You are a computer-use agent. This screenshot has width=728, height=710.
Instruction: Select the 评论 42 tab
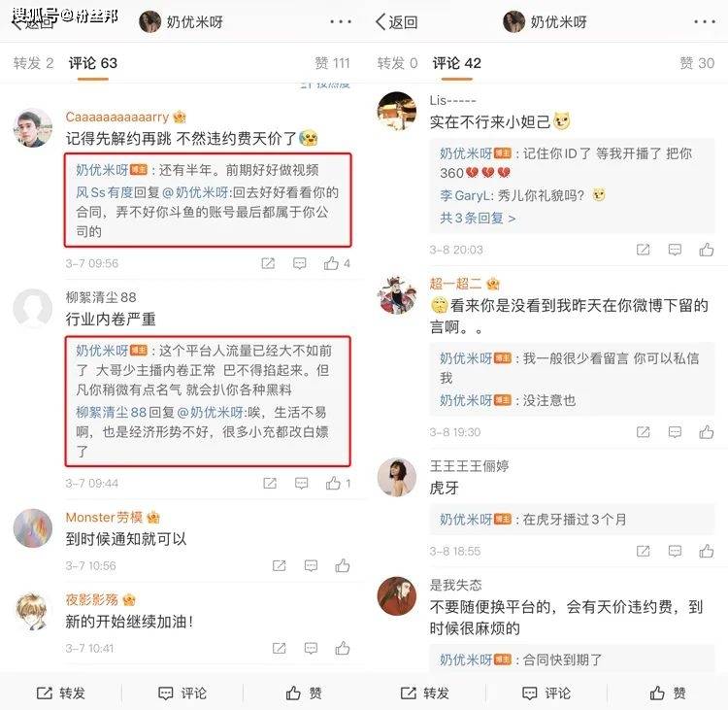pyautogui.click(x=457, y=63)
